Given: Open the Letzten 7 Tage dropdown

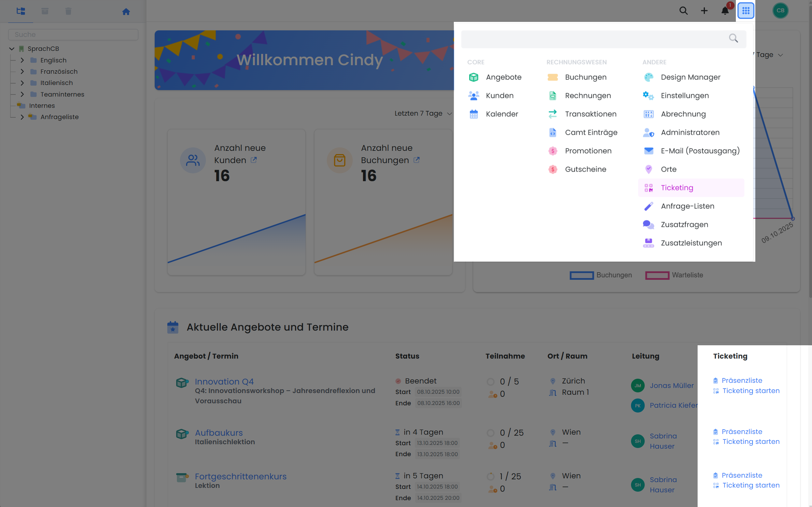Looking at the screenshot, I should click(x=423, y=113).
